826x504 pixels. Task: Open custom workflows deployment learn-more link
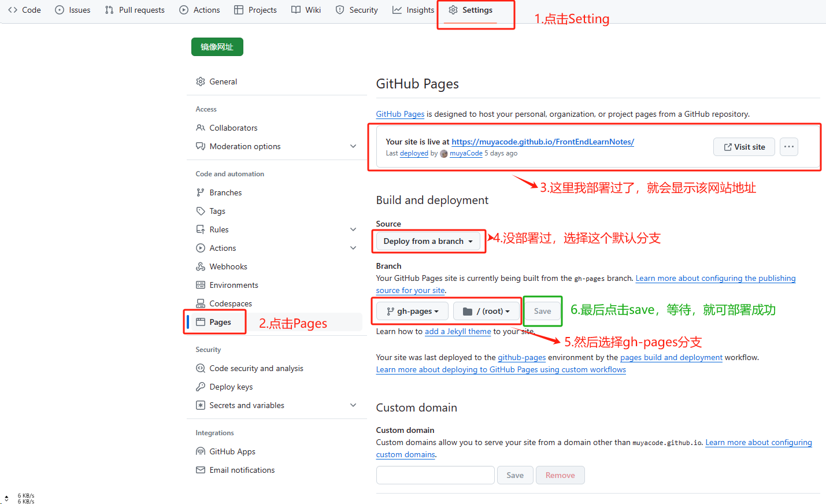click(501, 369)
